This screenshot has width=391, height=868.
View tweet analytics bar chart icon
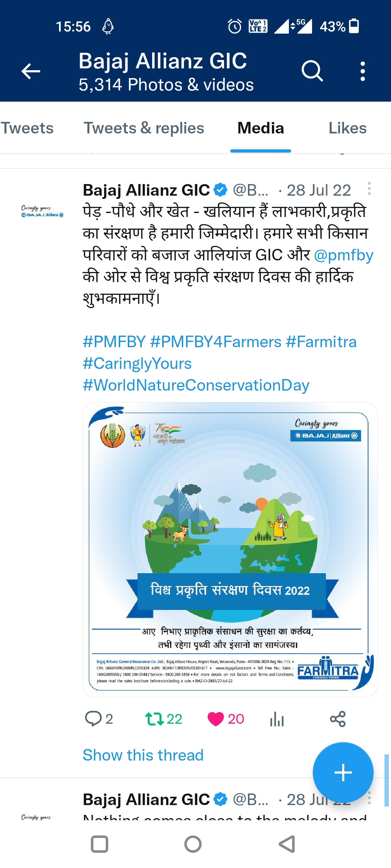click(x=277, y=719)
